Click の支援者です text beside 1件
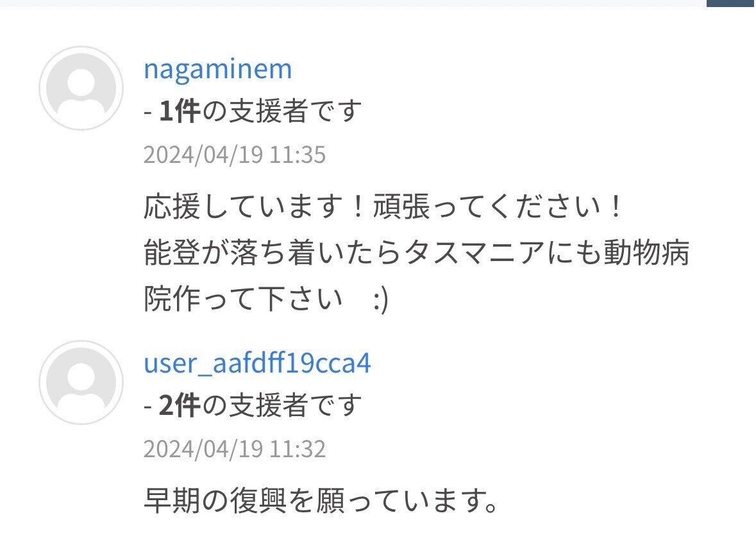Screen dimensions: 756x538 (281, 111)
